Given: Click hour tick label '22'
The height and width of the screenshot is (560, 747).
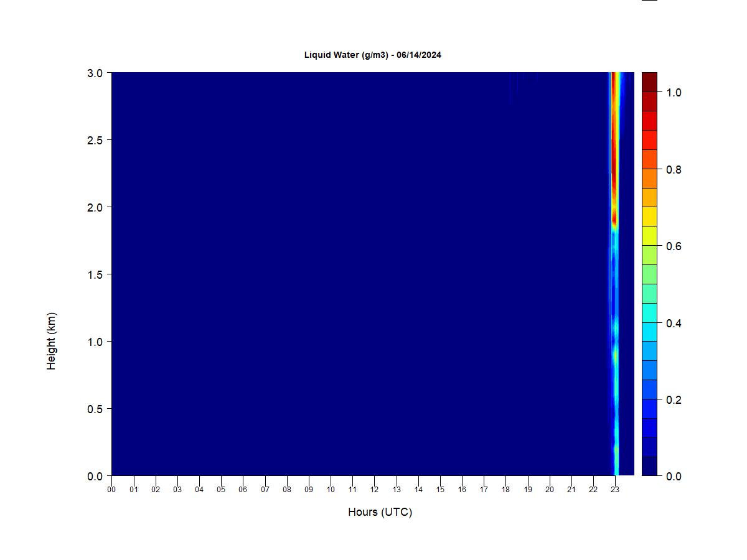Looking at the screenshot, I should click(593, 489).
